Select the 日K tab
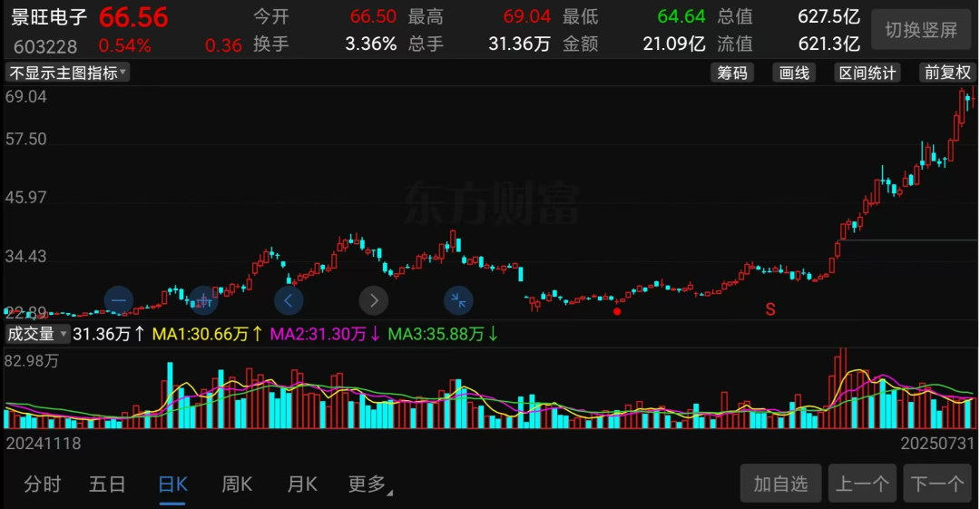This screenshot has width=980, height=509. click(172, 485)
